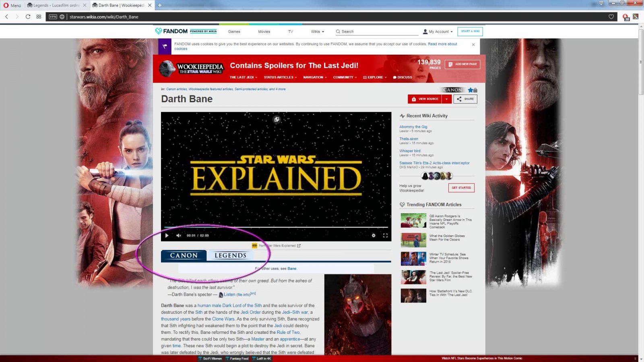Click the SHARE button
The height and width of the screenshot is (362, 644).
(x=465, y=99)
